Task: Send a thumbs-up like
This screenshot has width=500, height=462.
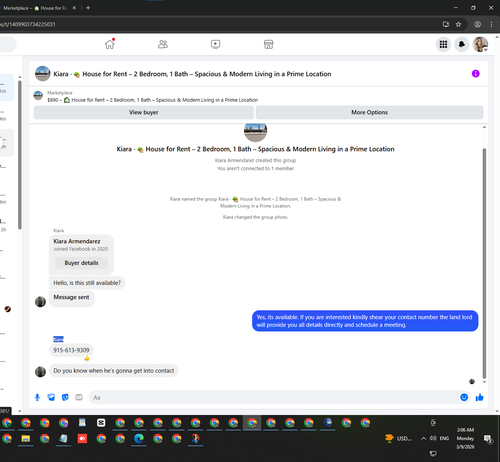Action: [x=479, y=397]
